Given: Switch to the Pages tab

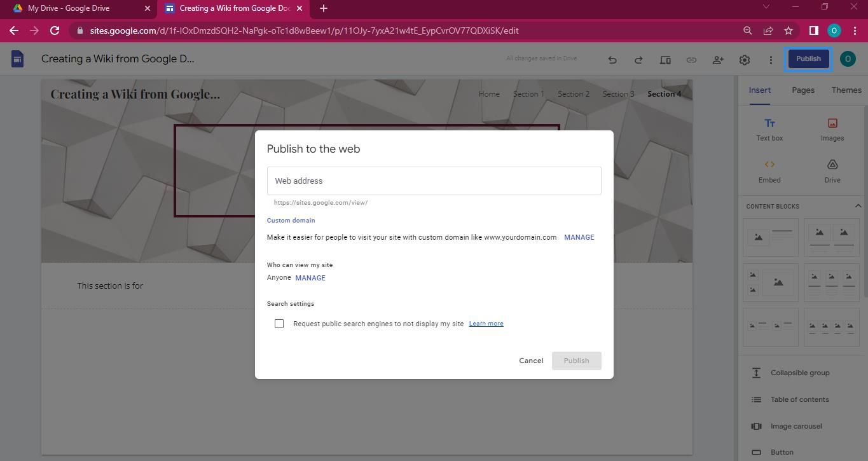Looking at the screenshot, I should [803, 90].
